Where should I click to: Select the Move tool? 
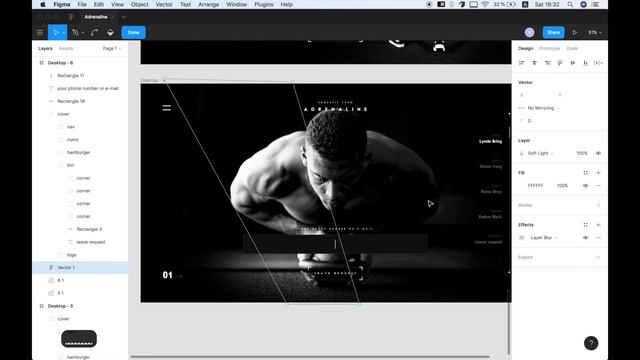pyautogui.click(x=56, y=32)
